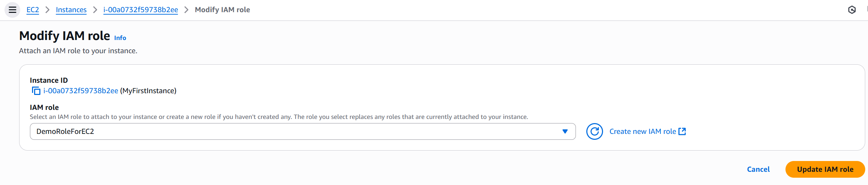This screenshot has height=185, width=868.
Task: Click the chevron before Modify IAM role breadcrumb
Action: coord(187,10)
